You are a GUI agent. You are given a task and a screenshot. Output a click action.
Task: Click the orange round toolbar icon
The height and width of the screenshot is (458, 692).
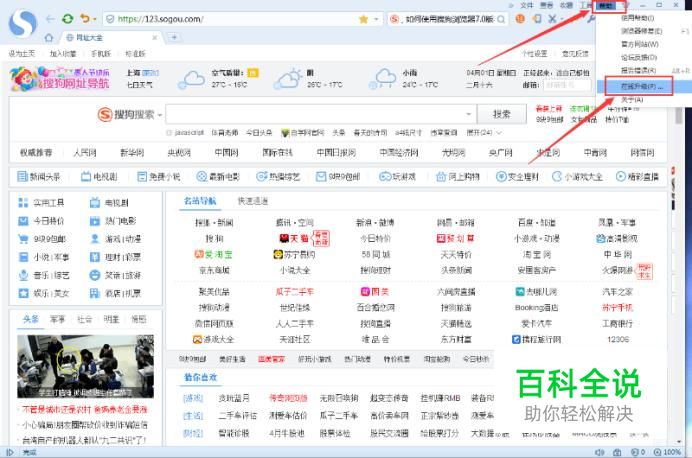tap(520, 19)
